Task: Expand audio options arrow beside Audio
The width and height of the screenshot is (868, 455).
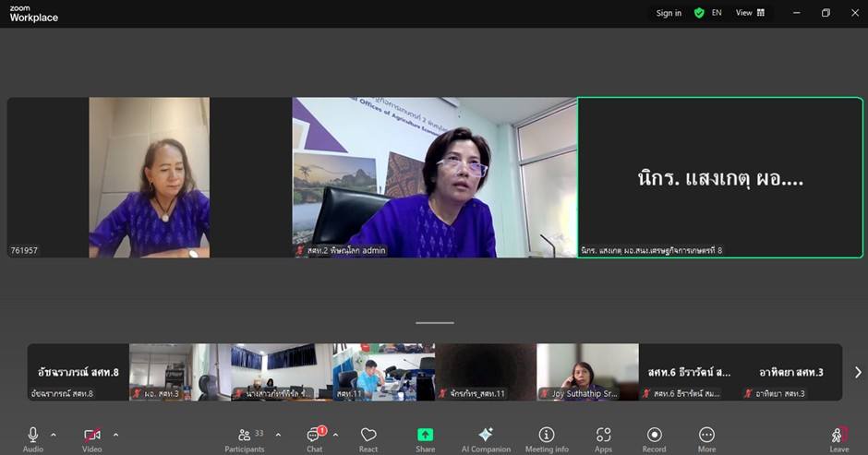Action: (x=54, y=434)
